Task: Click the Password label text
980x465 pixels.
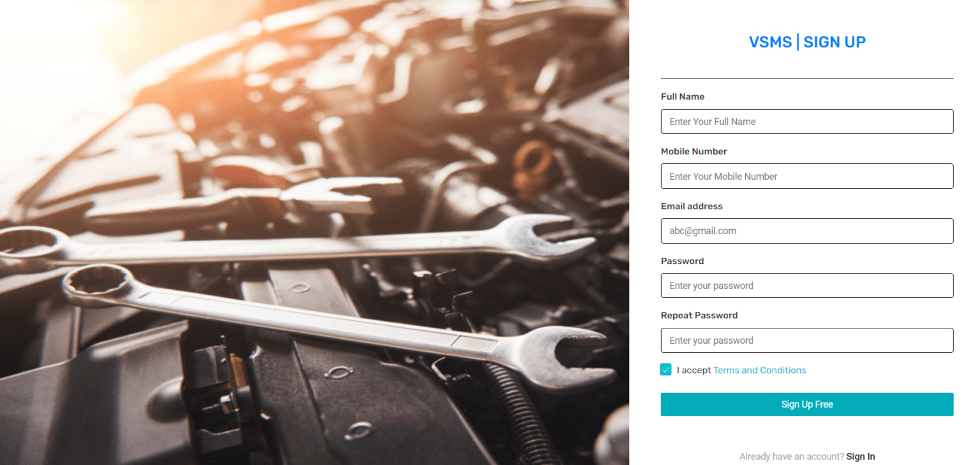Action: click(682, 261)
